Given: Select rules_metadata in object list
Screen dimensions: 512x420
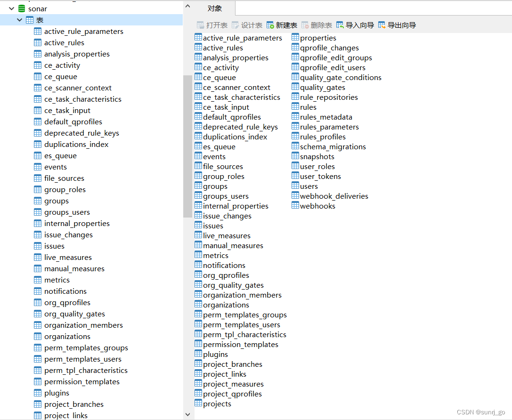Looking at the screenshot, I should click(326, 117).
